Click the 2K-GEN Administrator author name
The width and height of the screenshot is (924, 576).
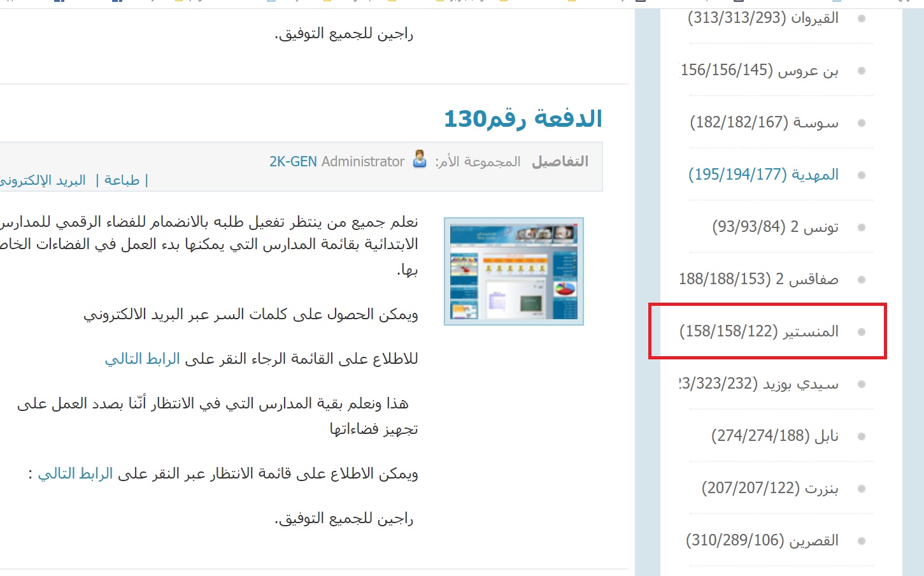click(337, 162)
